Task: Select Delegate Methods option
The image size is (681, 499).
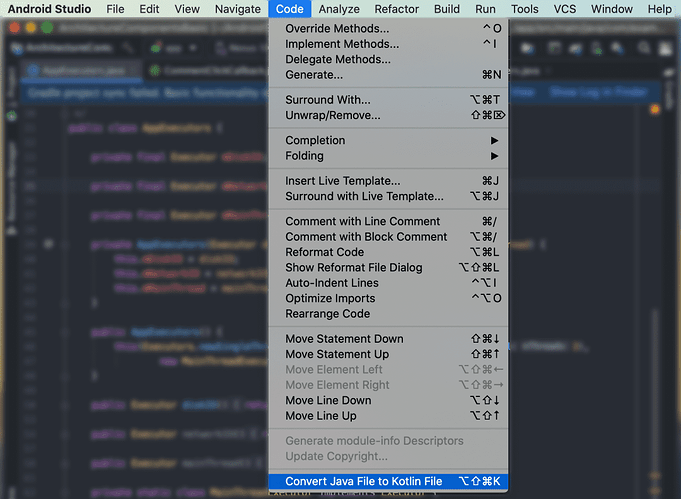Action: point(338,60)
